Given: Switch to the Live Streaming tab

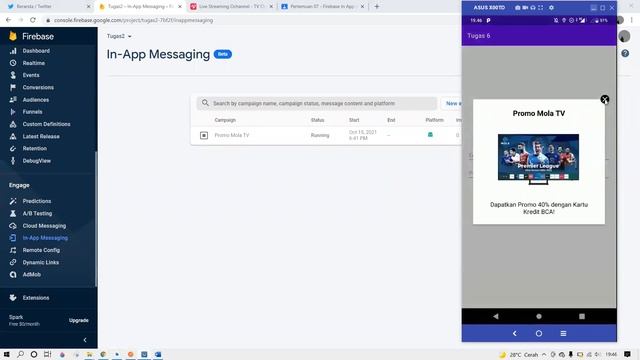Looking at the screenshot, I should click(x=231, y=7).
